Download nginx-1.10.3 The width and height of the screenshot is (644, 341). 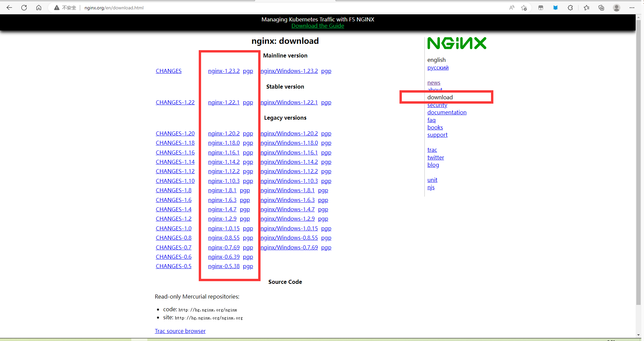pyautogui.click(x=224, y=181)
